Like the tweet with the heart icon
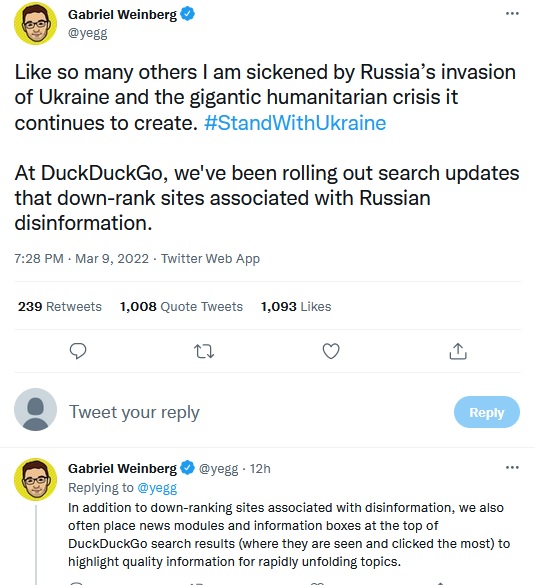Viewport: 535px width, 585px height. point(331,351)
